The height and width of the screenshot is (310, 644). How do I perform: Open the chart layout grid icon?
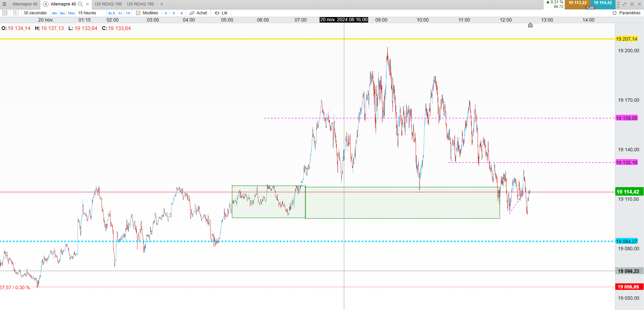point(16,13)
